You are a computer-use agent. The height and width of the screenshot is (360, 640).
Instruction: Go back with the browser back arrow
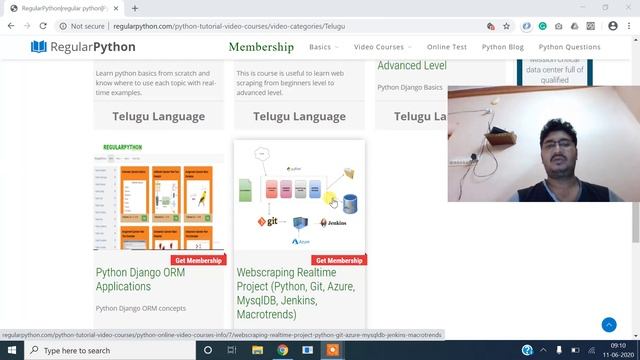click(x=11, y=26)
